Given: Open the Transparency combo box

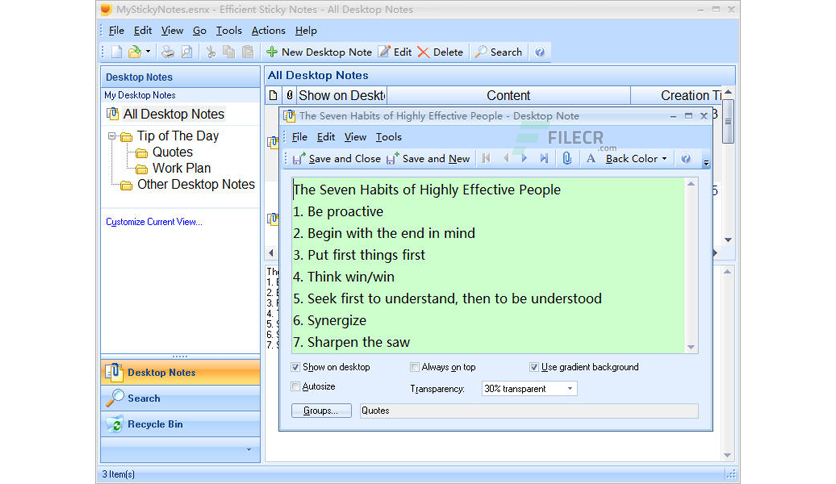Looking at the screenshot, I should coord(529,389).
